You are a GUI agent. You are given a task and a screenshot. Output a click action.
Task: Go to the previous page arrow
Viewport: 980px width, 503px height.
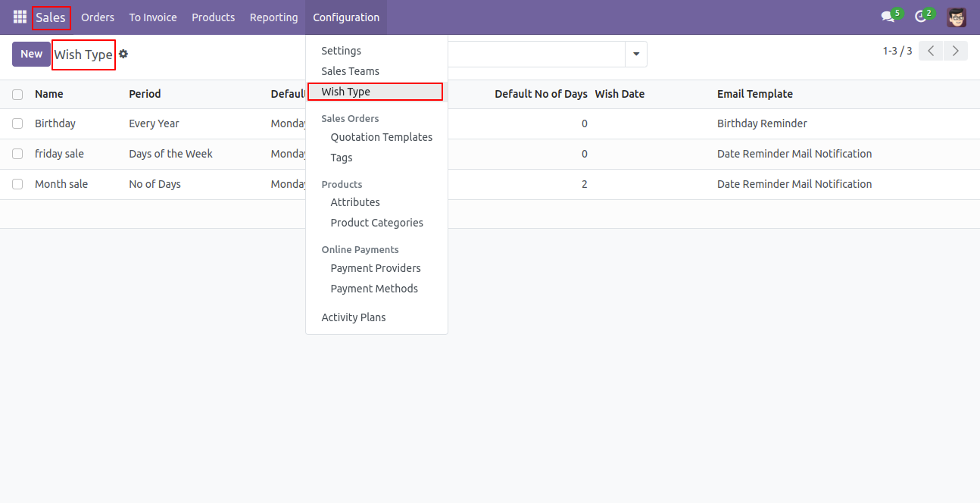click(931, 51)
